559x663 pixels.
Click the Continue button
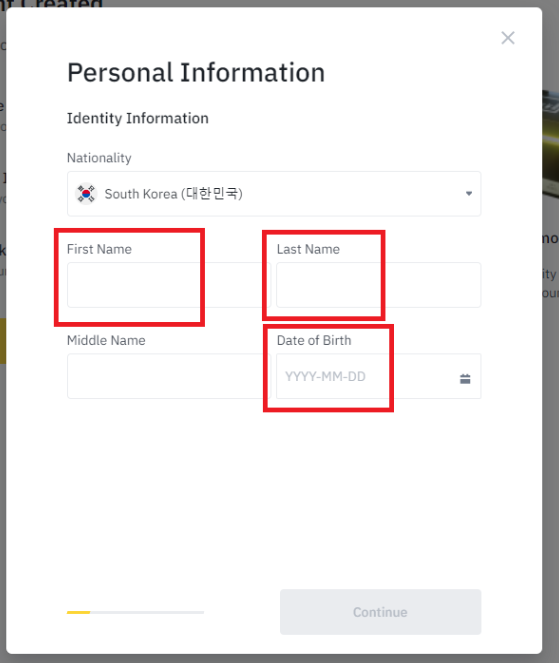381,612
